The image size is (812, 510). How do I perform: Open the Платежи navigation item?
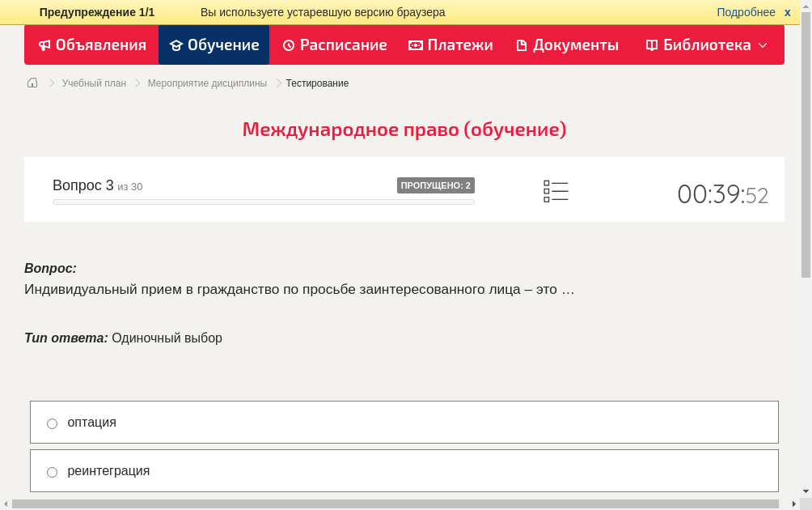pos(450,45)
